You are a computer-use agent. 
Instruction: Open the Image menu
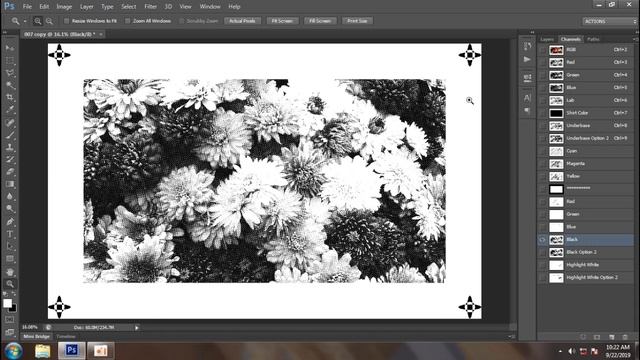[x=64, y=7]
